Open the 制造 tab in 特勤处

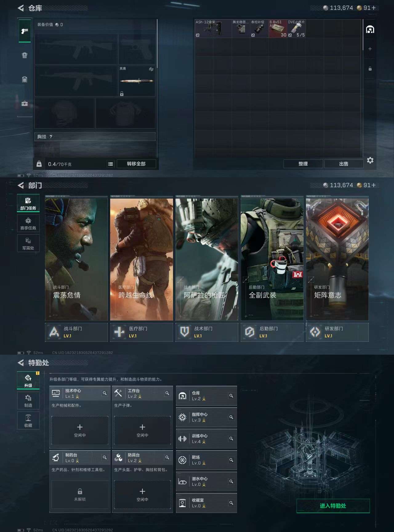click(x=28, y=400)
